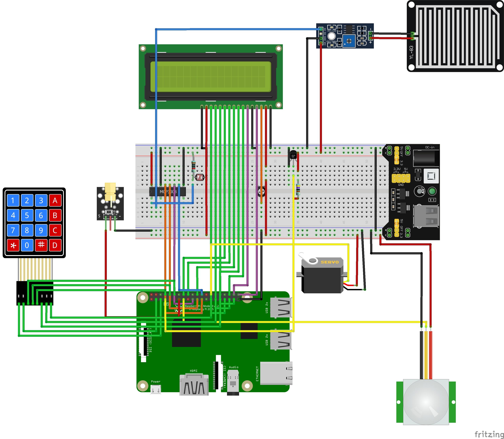Click the keypad key 1

[13, 201]
